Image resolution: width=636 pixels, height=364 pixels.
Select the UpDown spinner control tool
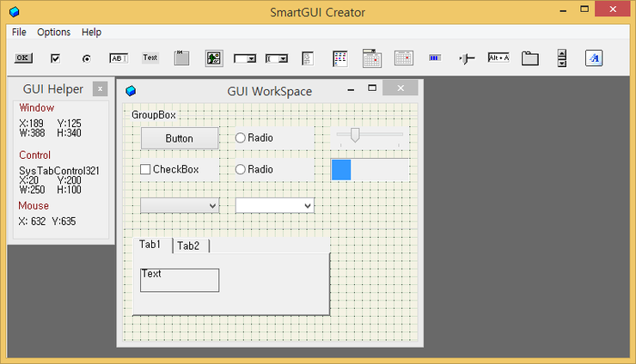pos(562,58)
